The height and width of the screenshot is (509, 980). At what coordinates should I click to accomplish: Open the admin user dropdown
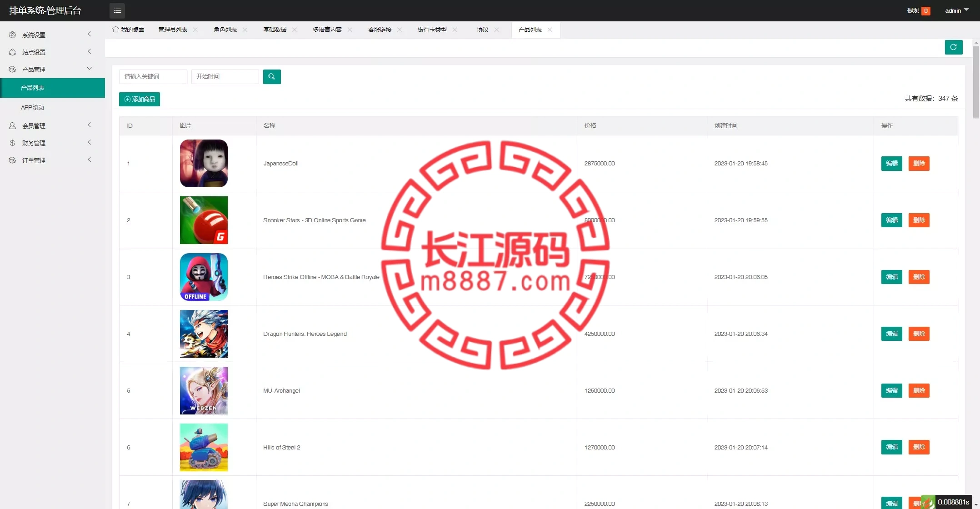[956, 10]
